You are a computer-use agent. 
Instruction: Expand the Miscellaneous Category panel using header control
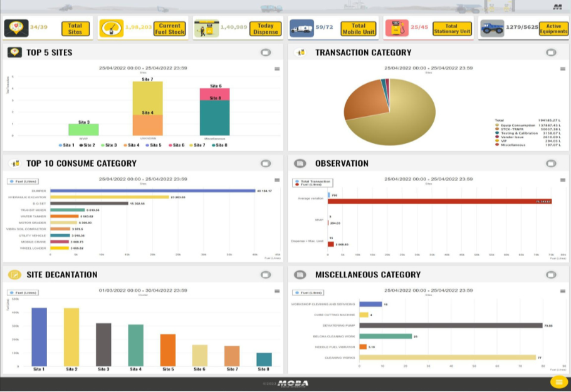[x=550, y=275]
